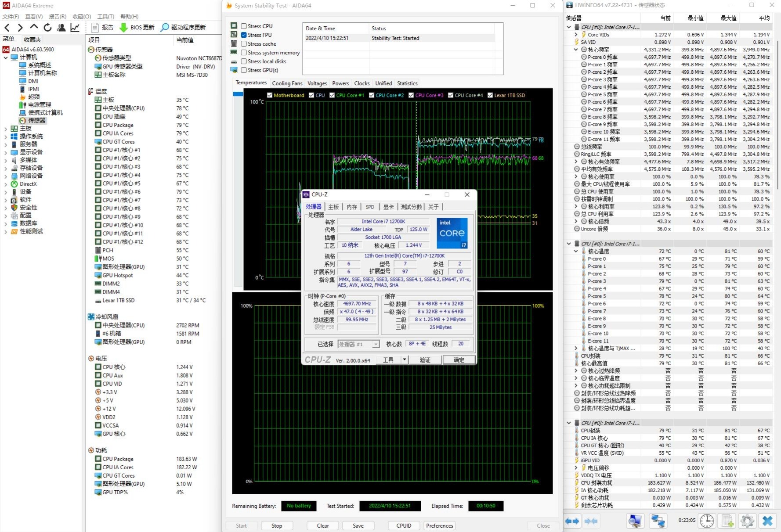Viewport: 781px width, 532px height.
Task: Click the AIDA64 refresh icon
Action: (x=47, y=27)
